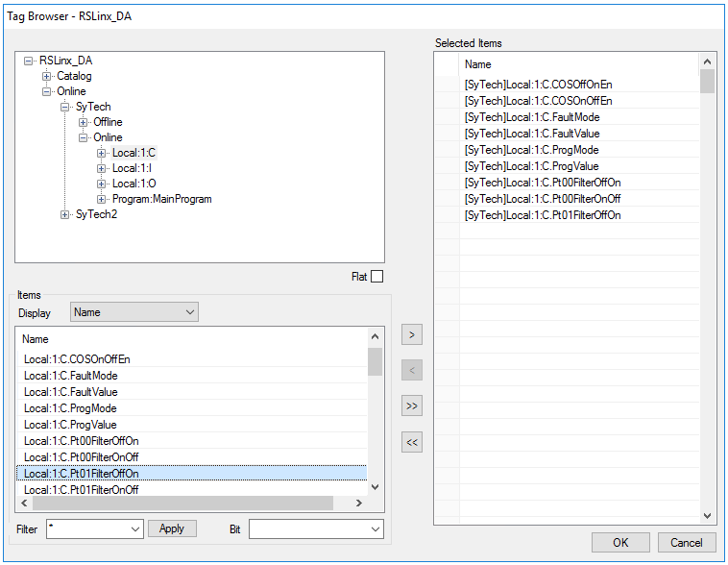Select Local:1:C.Pt01FilterOnOff in Items list
Viewport: 728px width, 565px height.
click(x=192, y=489)
